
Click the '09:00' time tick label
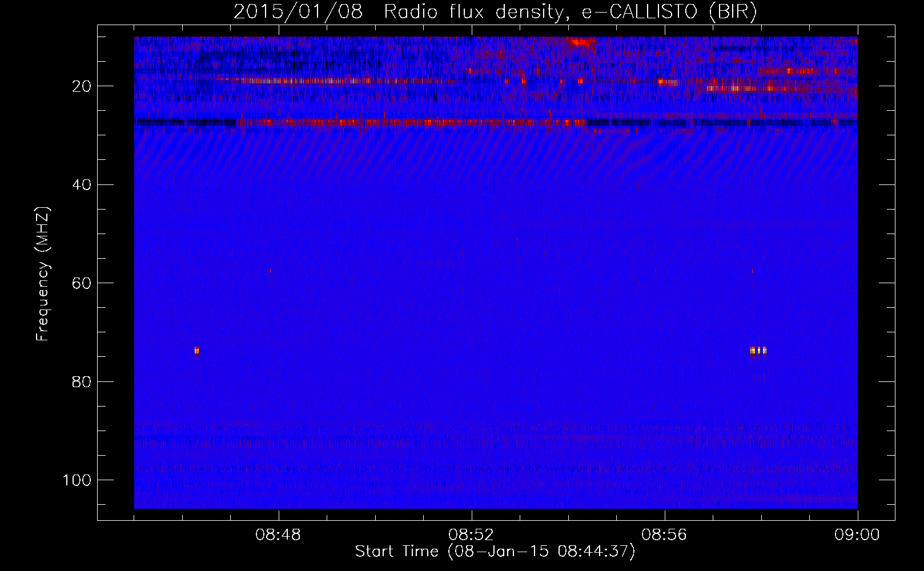[857, 535]
